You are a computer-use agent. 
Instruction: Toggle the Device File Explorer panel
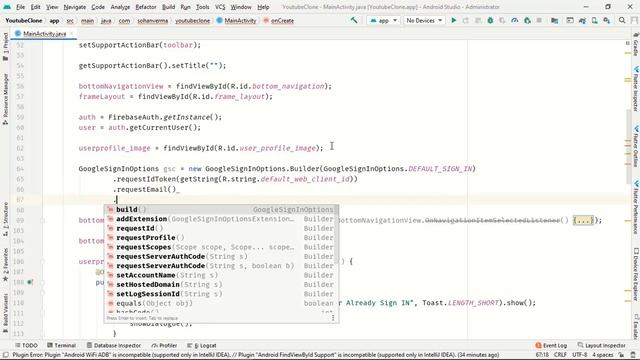pos(636,275)
